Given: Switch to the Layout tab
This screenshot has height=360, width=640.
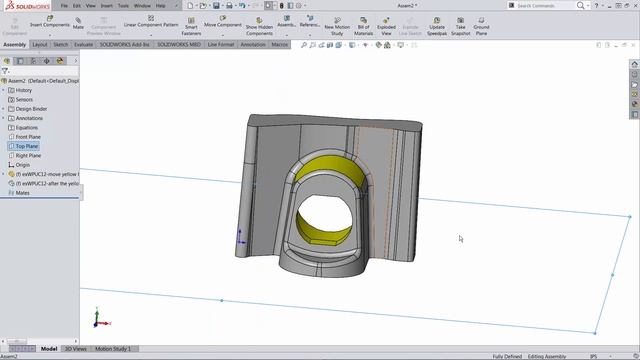Looking at the screenshot, I should [40, 44].
